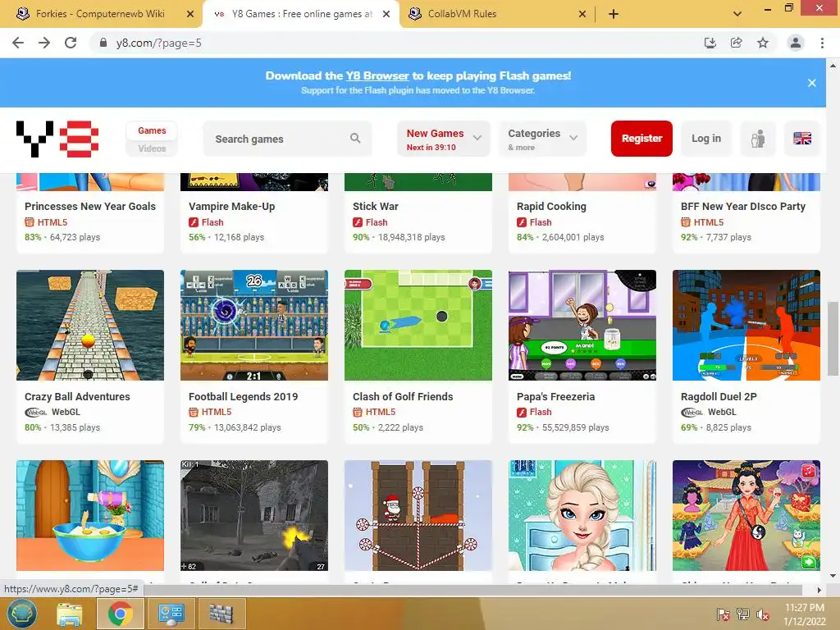Click the vertical scrollbar thumb
This screenshot has width=840, height=630.
(x=833, y=339)
